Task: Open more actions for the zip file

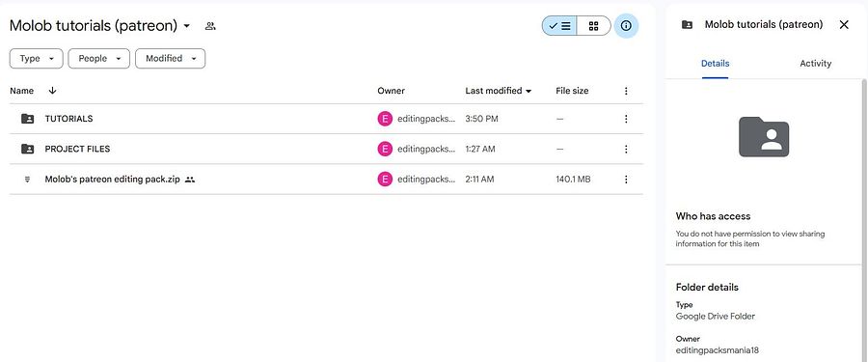Action: tap(626, 179)
